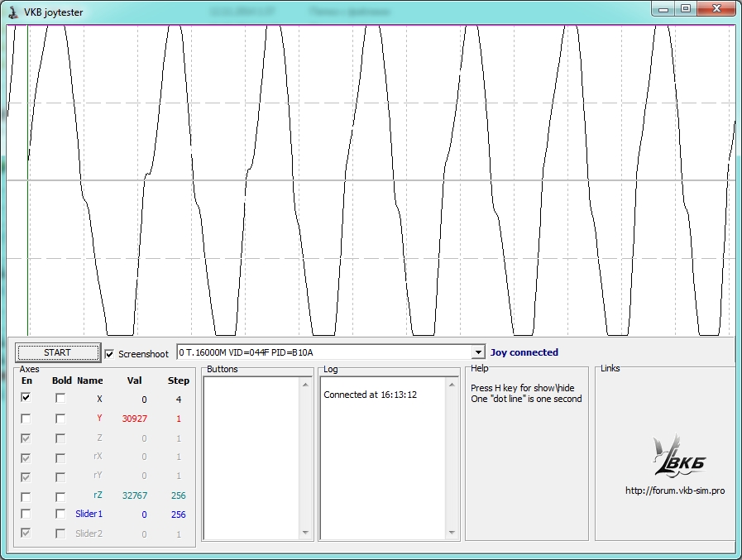Viewport: 742px width, 560px height.
Task: Click the START button
Action: point(58,352)
